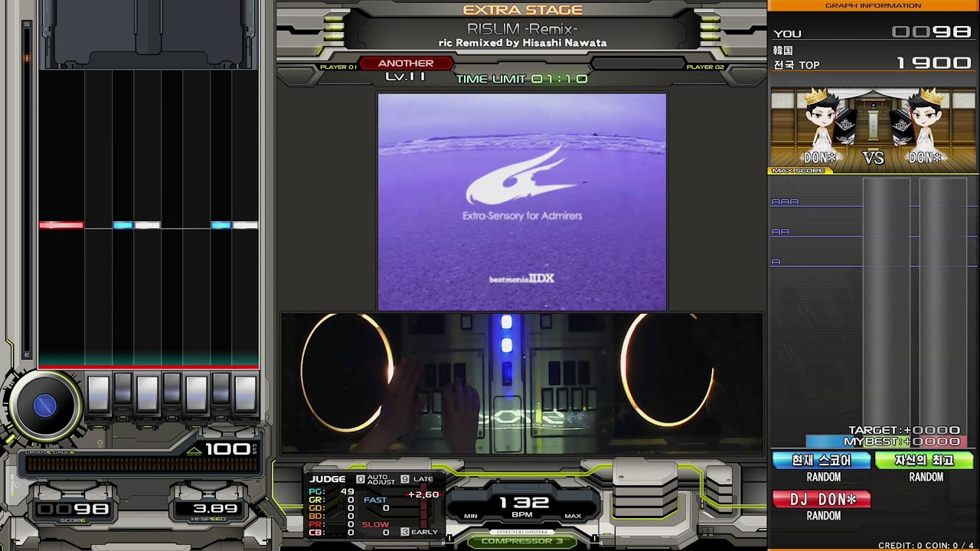Select the blue 현재 스코어 button
The image size is (980, 551).
[x=822, y=461]
